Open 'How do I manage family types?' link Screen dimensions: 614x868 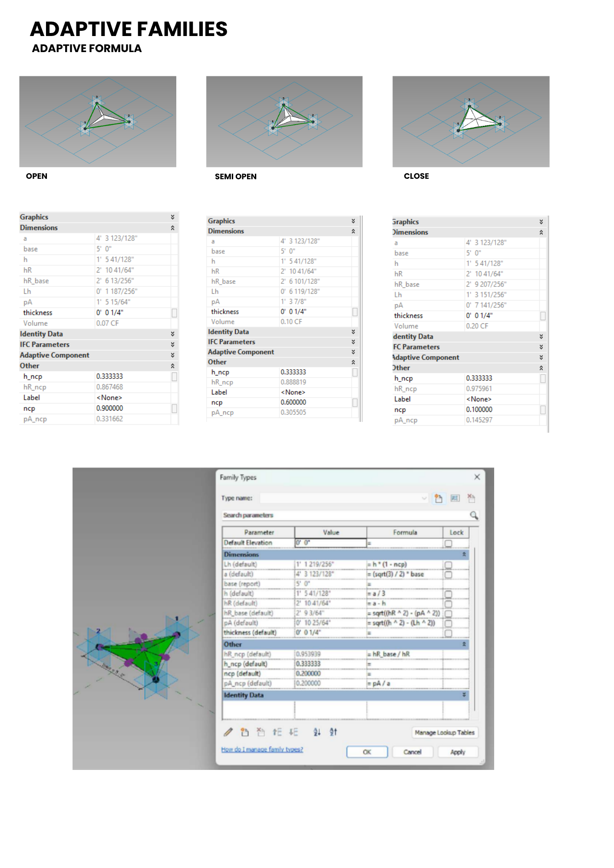262,750
